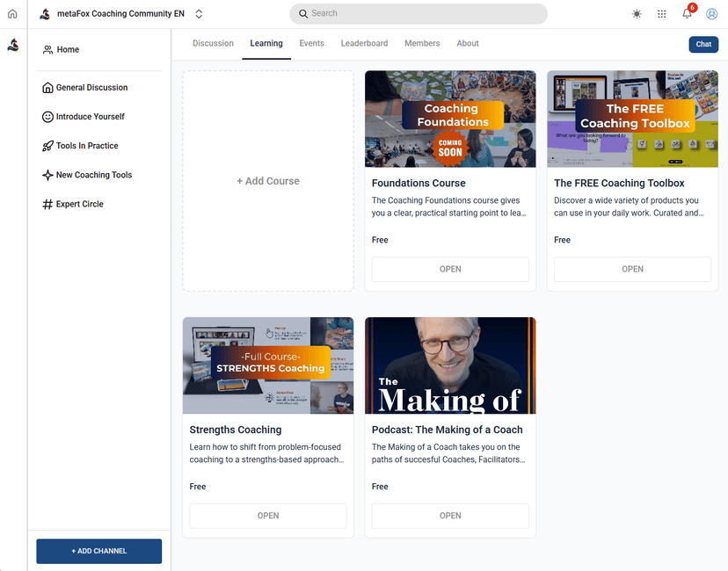Go to the Home channel
Image resolution: width=728 pixels, height=571 pixels.
(68, 50)
